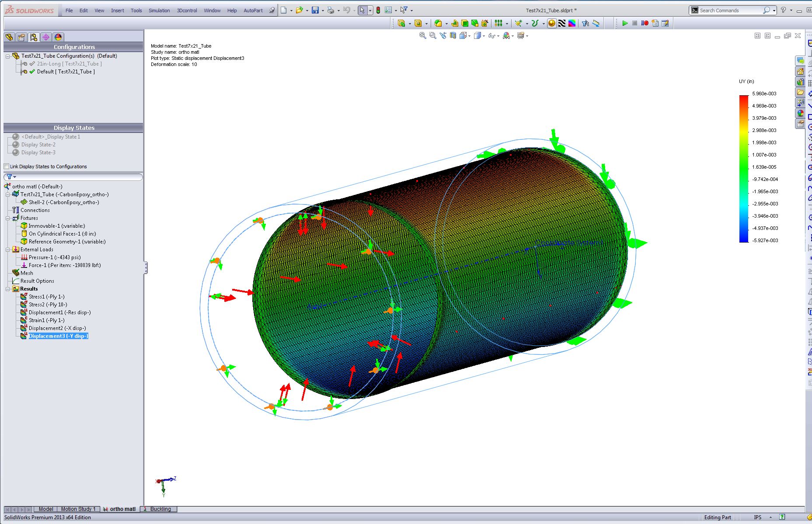Viewport: 812px width, 524px height.
Task: Switch to the Buckling study tab
Action: [158, 509]
